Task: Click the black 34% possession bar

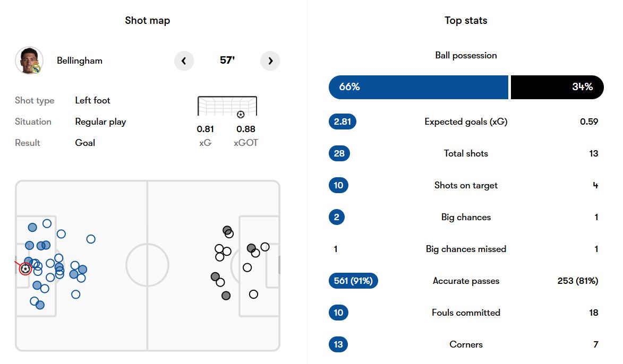Action: pyautogui.click(x=557, y=87)
